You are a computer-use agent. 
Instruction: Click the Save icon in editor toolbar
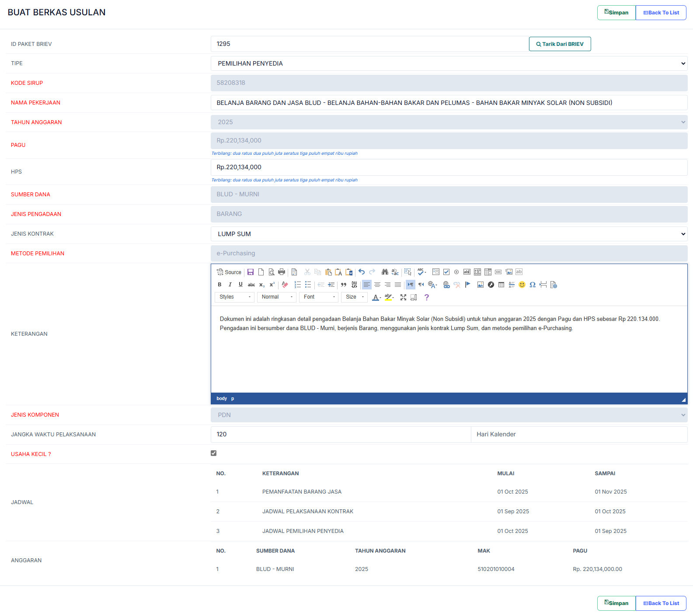click(x=251, y=272)
